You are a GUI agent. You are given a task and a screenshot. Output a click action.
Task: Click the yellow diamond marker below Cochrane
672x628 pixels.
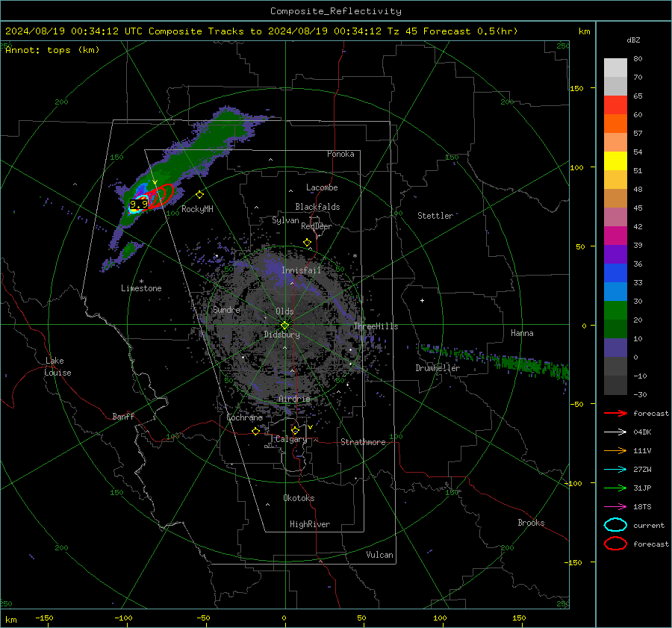click(x=255, y=432)
